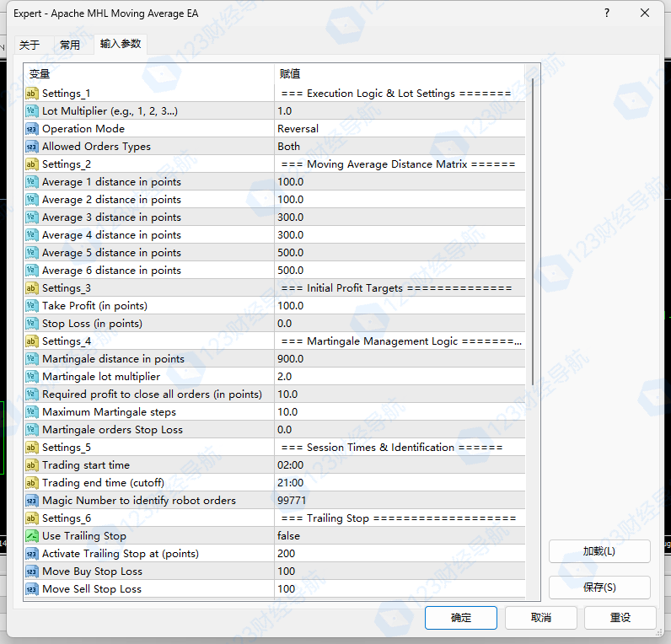
Task: Click icon next to Maximum Martingale steps
Action: [x=32, y=412]
